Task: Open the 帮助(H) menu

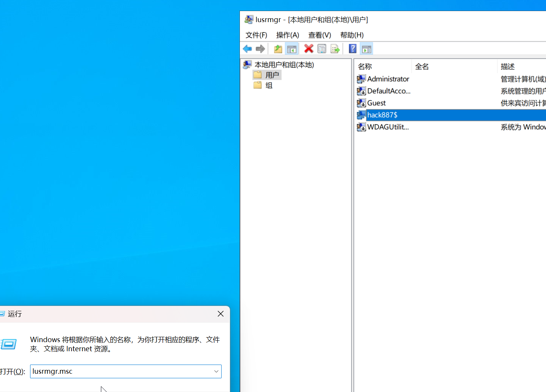Action: [x=352, y=35]
